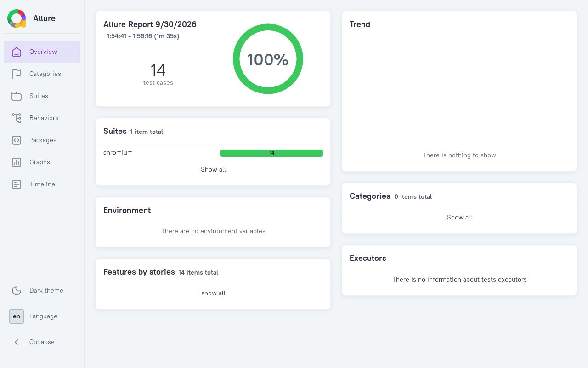This screenshot has height=368, width=588.
Task: Click the Features by stories heading
Action: tap(139, 272)
